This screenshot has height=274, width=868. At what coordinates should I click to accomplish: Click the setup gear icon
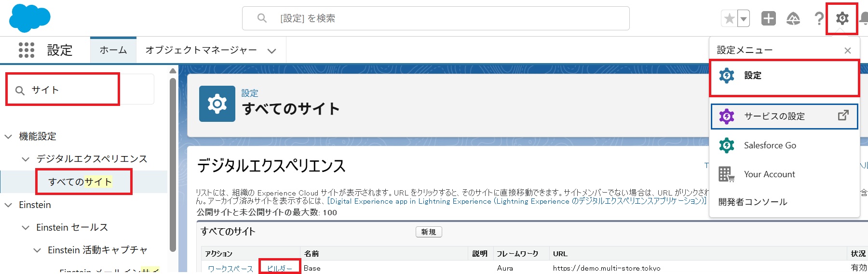[842, 19]
